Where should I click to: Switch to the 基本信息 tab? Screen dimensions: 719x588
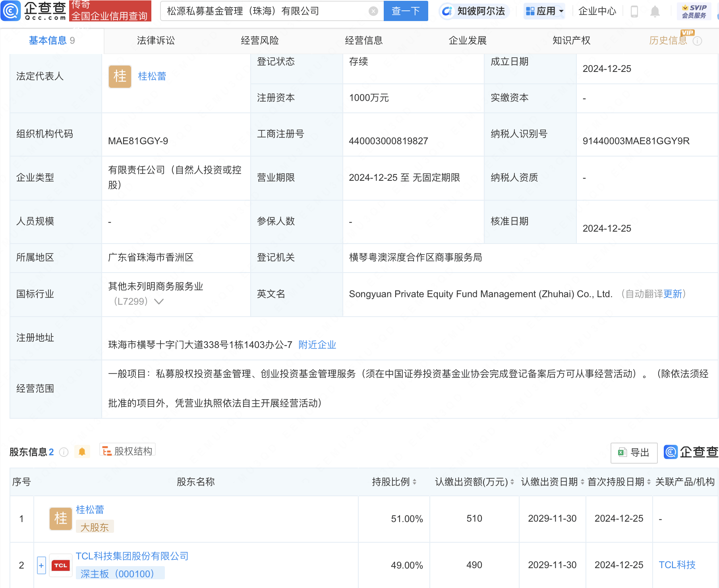click(x=52, y=41)
